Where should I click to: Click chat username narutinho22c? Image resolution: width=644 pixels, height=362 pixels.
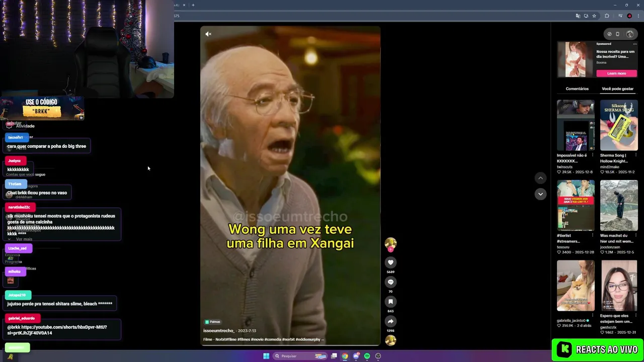coord(19,207)
